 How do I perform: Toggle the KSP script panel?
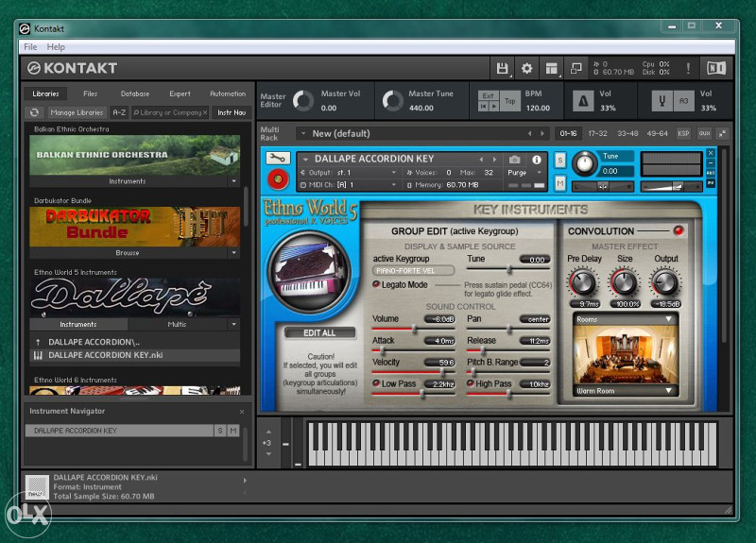pos(683,133)
